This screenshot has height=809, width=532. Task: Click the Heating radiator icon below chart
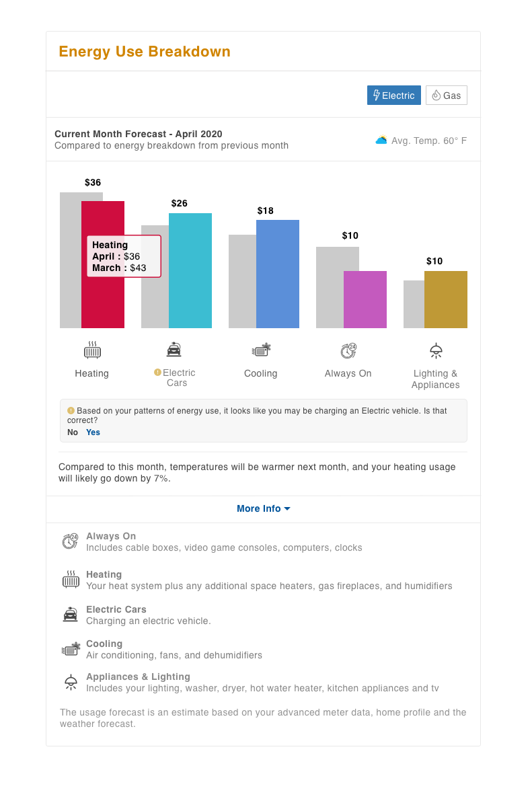92,350
